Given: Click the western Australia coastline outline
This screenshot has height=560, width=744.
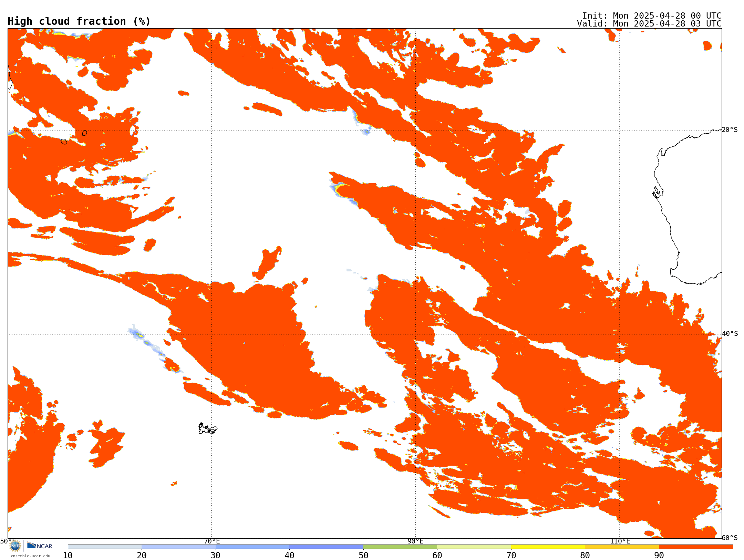Looking at the screenshot, I should click(x=687, y=207).
